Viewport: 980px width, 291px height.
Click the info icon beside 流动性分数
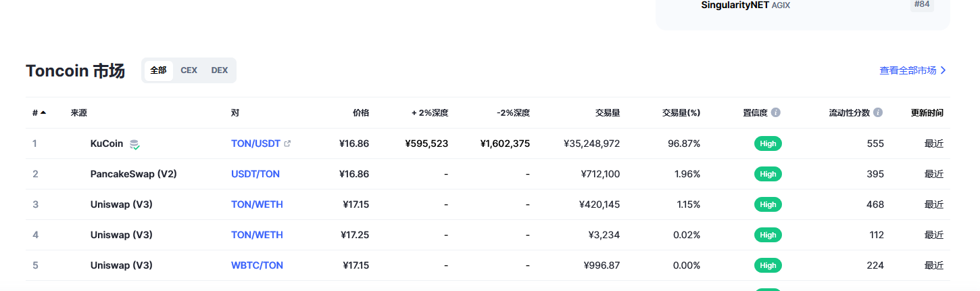878,112
